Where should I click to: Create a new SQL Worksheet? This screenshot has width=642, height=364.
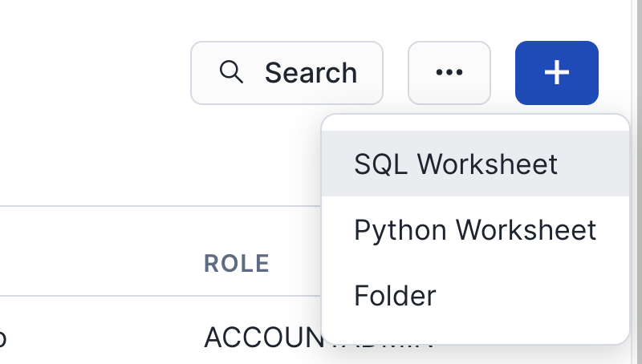[455, 164]
